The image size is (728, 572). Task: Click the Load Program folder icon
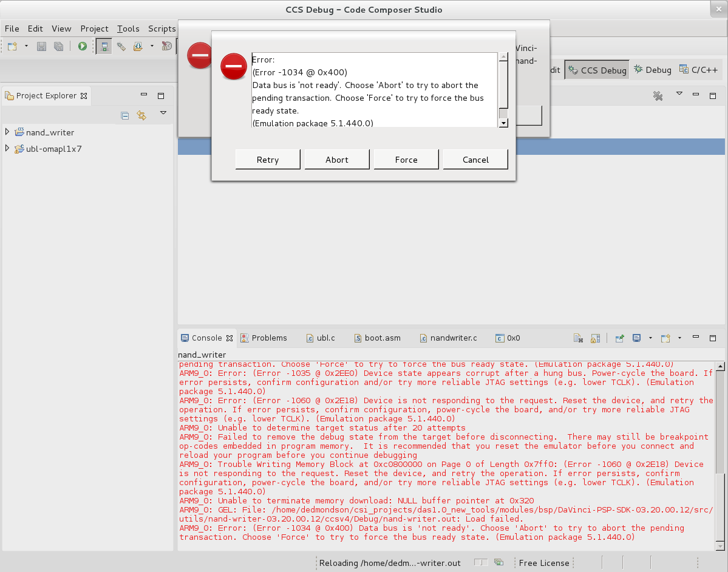(138, 46)
